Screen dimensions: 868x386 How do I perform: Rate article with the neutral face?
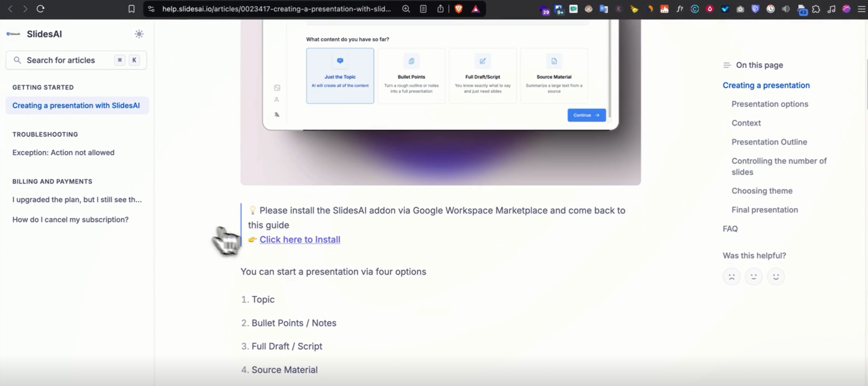754,277
